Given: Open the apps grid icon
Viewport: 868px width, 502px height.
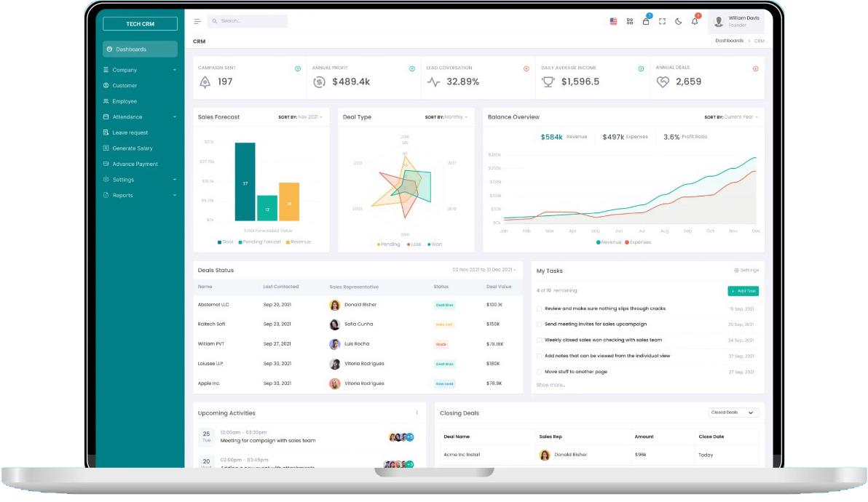Looking at the screenshot, I should (x=630, y=21).
